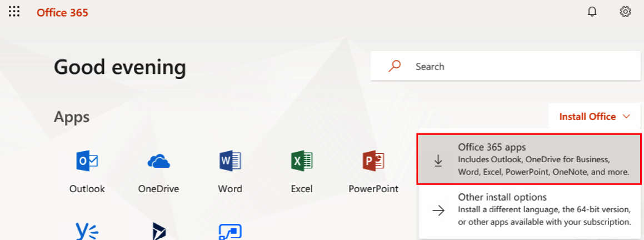Viewport: 644px width, 240px height.
Task: Click the Office 365 header title
Action: (62, 13)
